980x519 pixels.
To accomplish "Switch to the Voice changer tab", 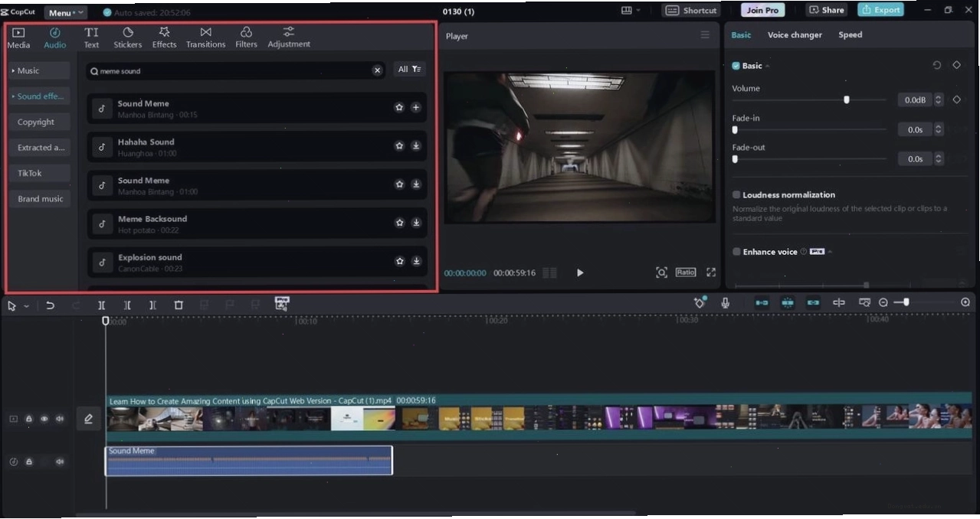I will point(795,35).
